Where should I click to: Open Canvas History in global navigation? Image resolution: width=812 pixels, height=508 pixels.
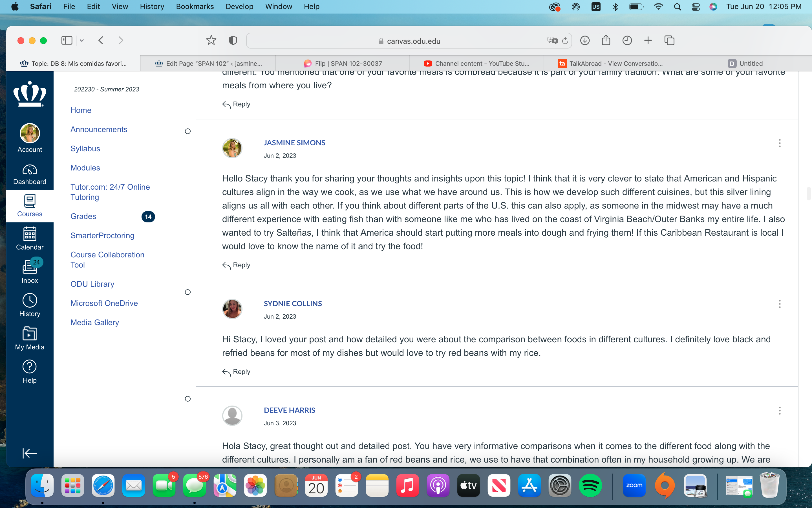[30, 305]
